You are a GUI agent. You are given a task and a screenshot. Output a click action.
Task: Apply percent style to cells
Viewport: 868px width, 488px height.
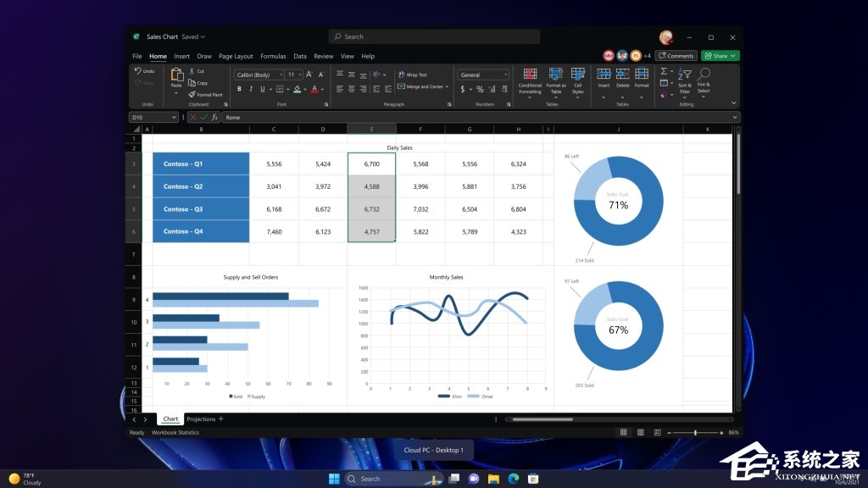click(x=480, y=89)
